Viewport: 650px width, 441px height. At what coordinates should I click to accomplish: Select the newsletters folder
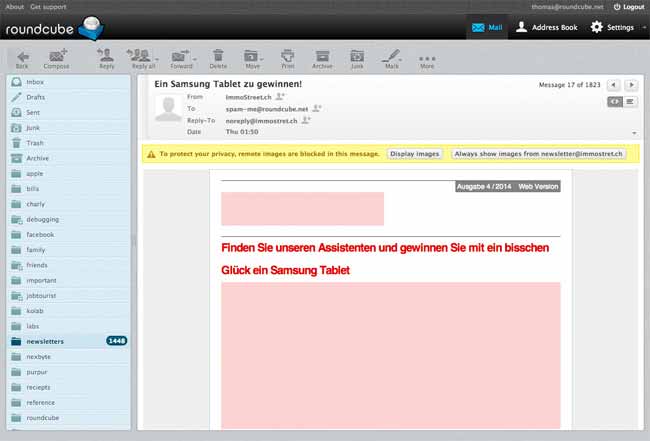tap(68, 341)
